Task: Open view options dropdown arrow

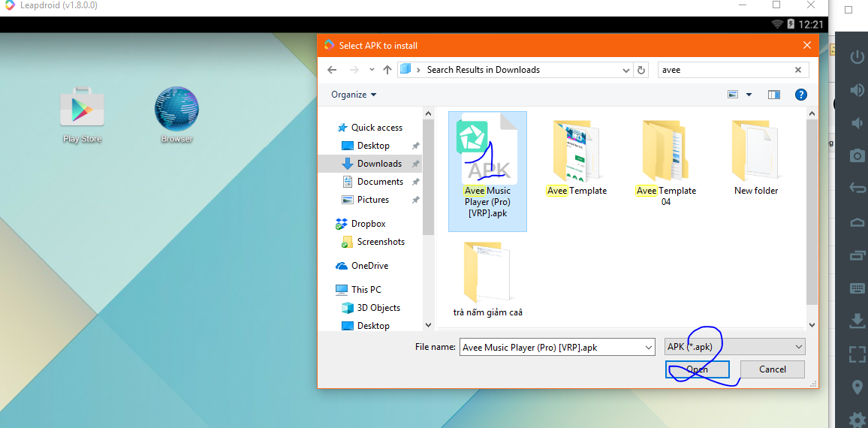Action: coord(749,95)
